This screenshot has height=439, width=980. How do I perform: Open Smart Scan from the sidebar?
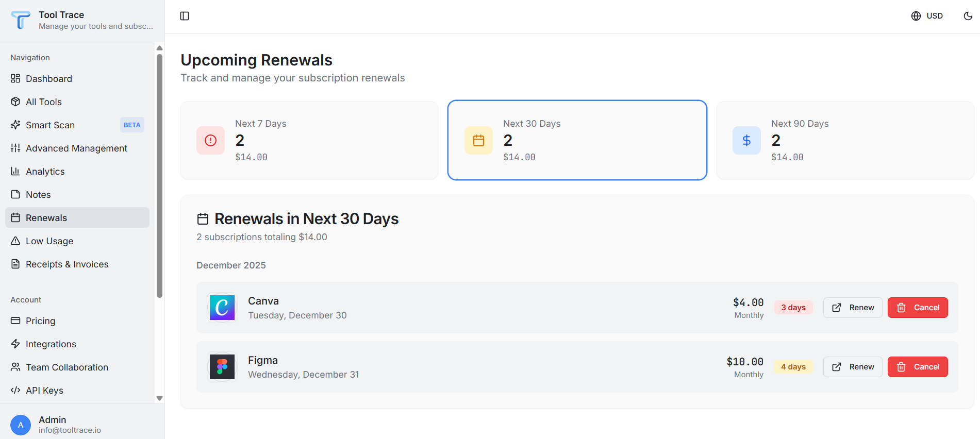click(50, 125)
